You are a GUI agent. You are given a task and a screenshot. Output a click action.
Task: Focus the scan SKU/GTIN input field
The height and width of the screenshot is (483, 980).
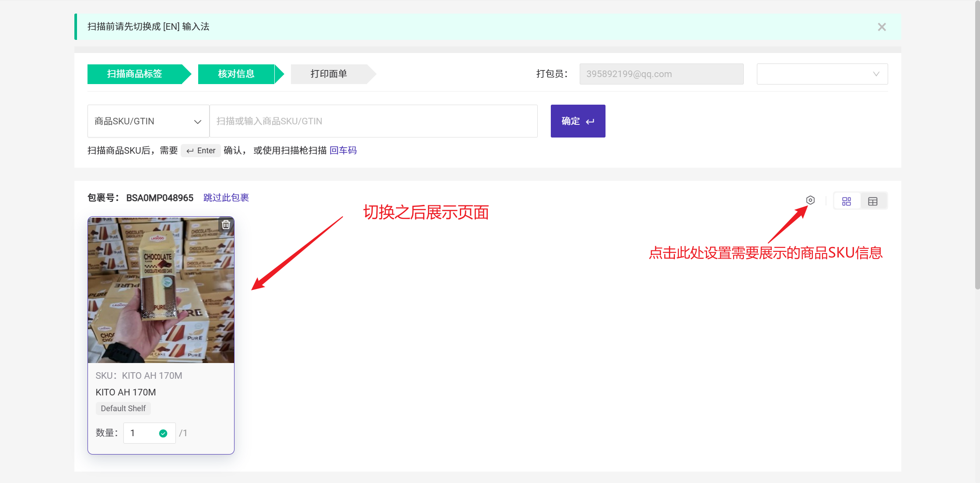point(374,121)
